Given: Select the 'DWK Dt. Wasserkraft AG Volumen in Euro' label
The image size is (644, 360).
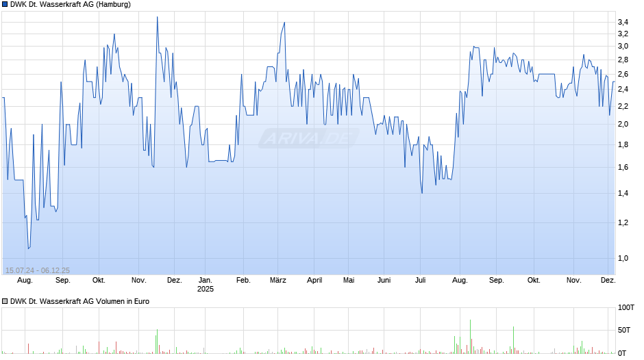Looking at the screenshot, I should coord(79,301).
